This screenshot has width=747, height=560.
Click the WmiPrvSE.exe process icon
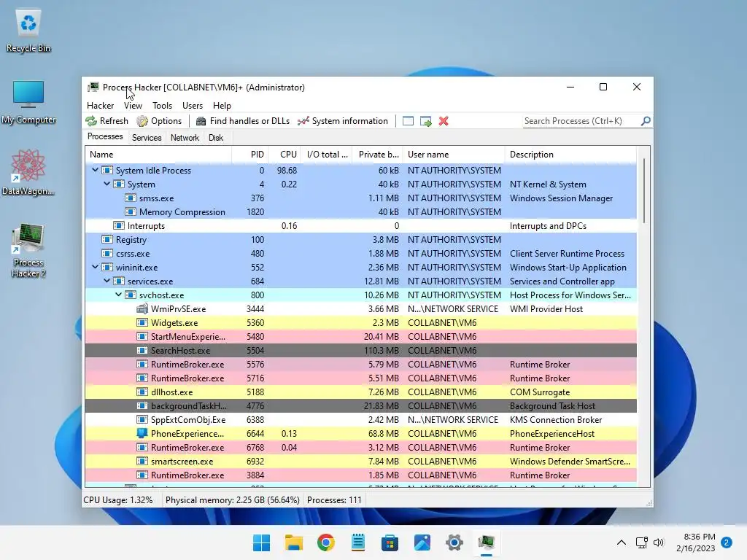pyautogui.click(x=142, y=308)
